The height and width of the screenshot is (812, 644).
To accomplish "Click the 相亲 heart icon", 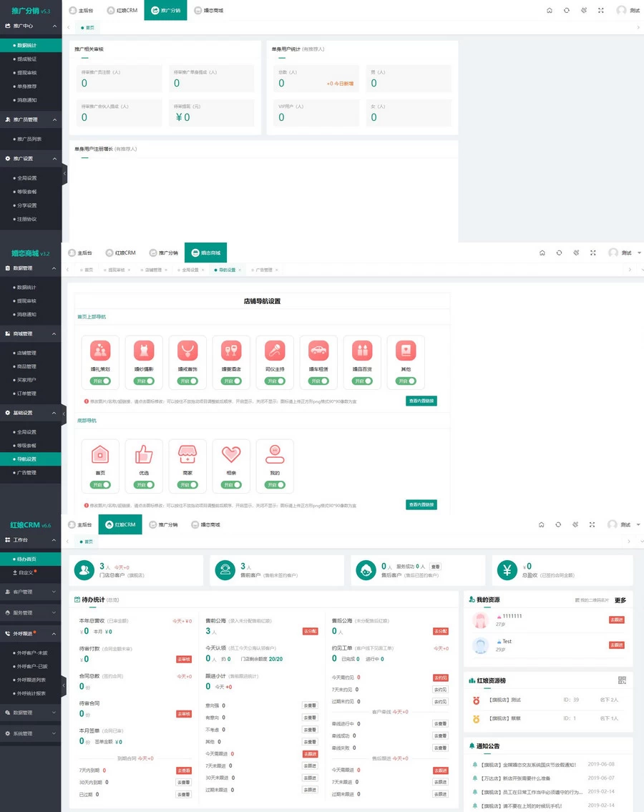I will (x=231, y=454).
